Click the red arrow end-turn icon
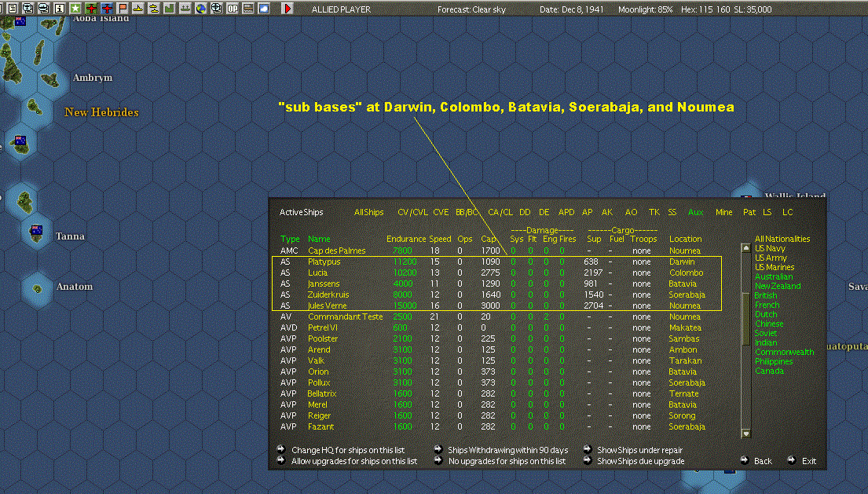This screenshot has height=494, width=868. pyautogui.click(x=287, y=9)
